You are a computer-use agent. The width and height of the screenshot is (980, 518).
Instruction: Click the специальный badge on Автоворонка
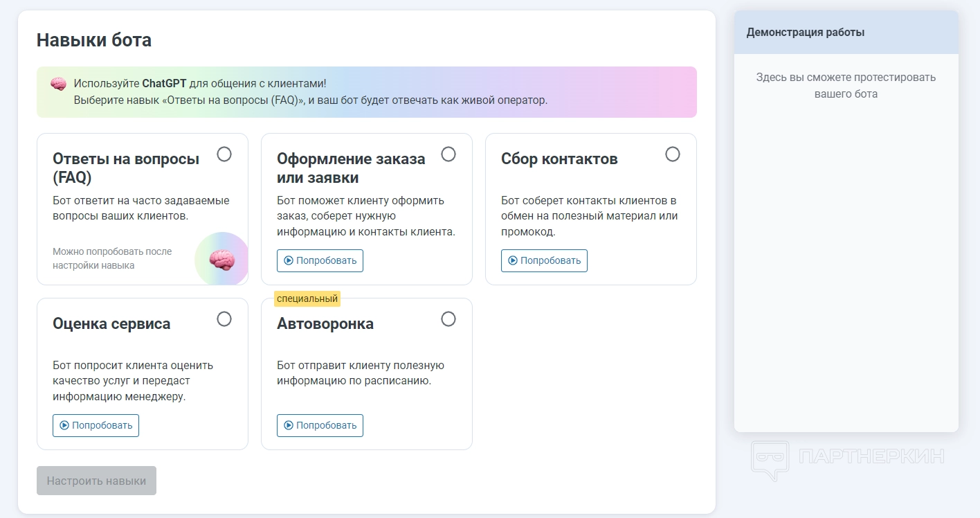click(307, 299)
